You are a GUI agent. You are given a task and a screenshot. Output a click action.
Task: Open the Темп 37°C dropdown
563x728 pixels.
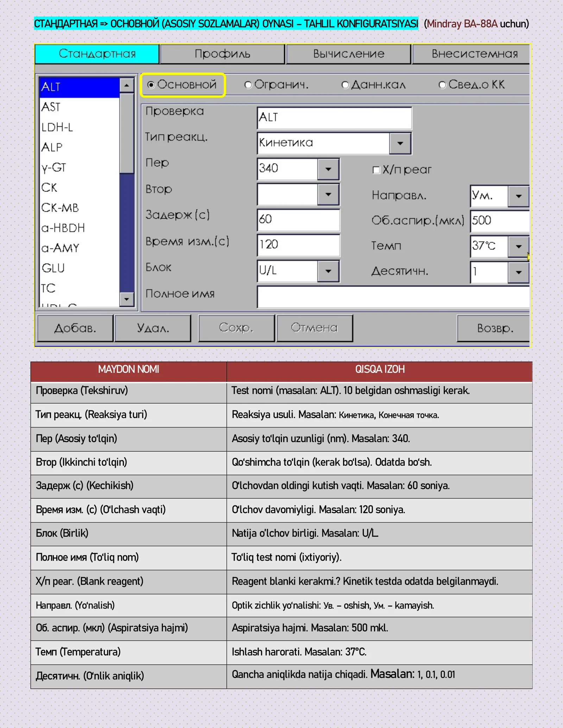518,247
